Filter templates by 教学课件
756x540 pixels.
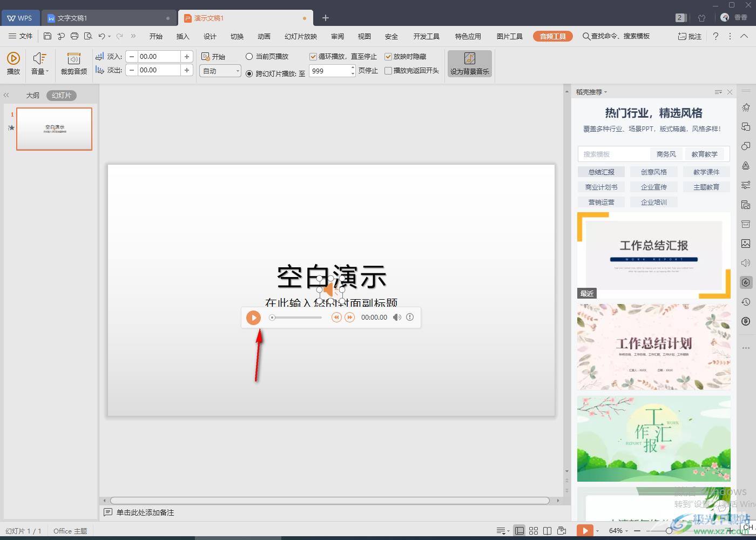click(706, 172)
